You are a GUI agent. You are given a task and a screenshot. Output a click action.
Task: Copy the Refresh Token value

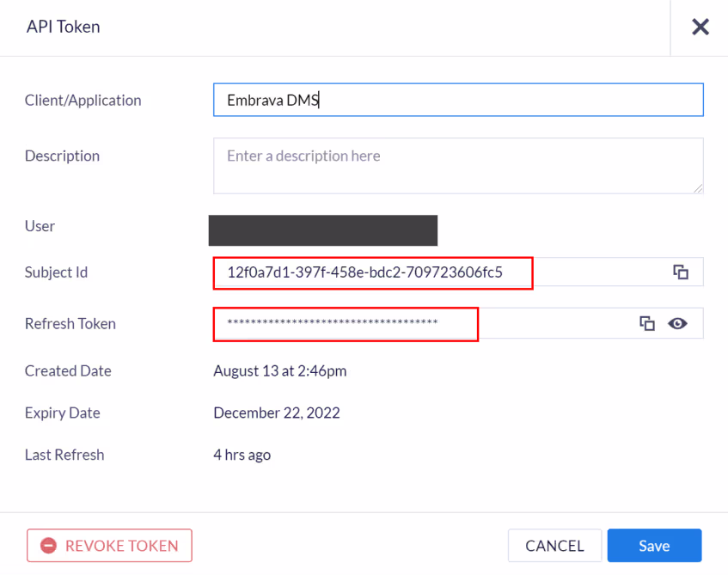(647, 323)
